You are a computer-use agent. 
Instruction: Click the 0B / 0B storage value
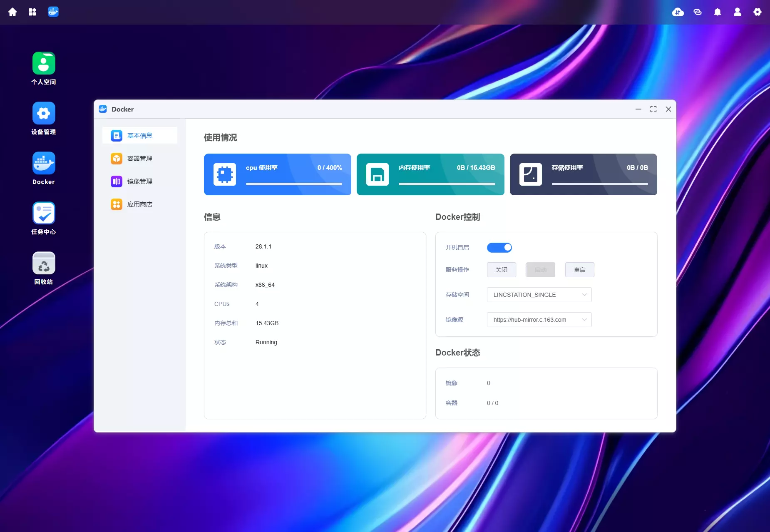point(638,168)
